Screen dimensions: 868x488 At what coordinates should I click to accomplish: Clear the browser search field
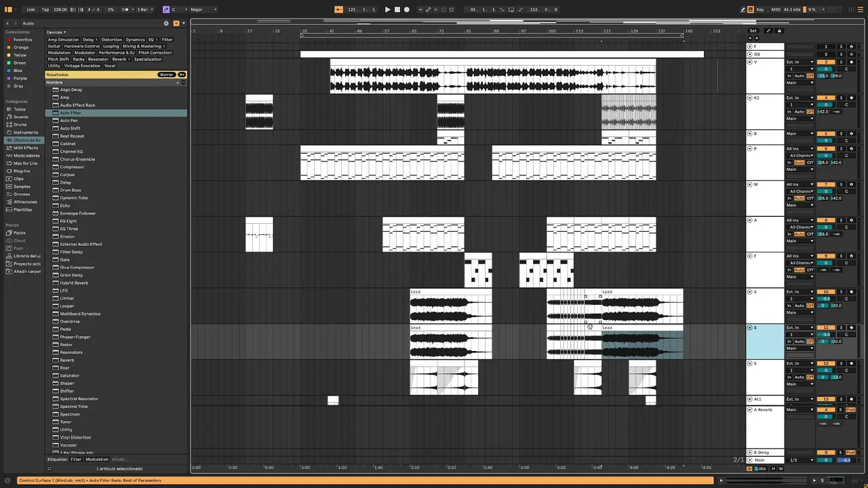point(166,23)
